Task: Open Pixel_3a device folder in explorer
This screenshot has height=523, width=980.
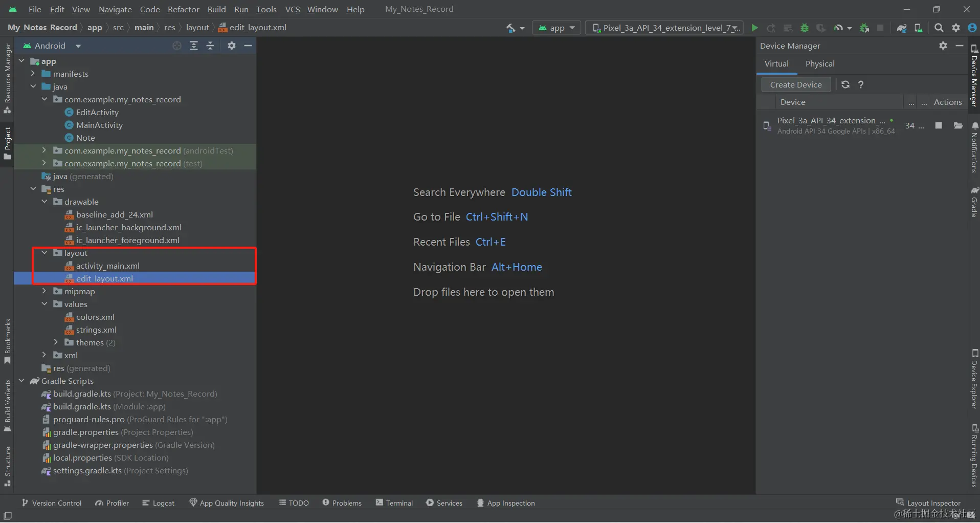Action: 958,125
